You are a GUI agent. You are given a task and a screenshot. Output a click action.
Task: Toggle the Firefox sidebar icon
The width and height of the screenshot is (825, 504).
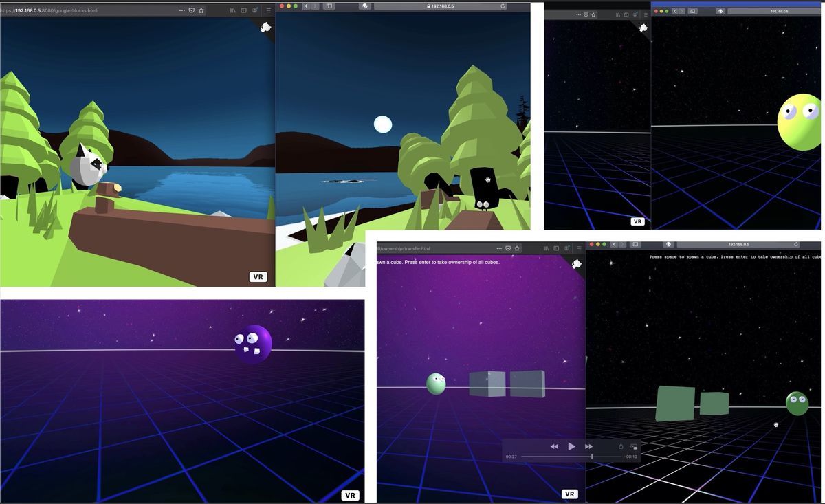(x=243, y=10)
